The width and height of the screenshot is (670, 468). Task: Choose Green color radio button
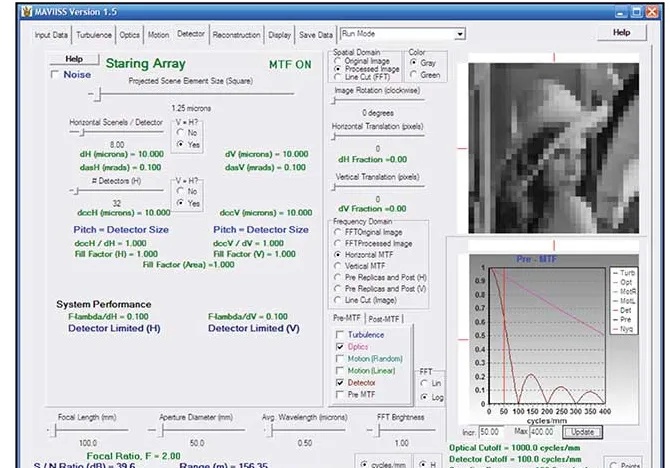tap(412, 74)
